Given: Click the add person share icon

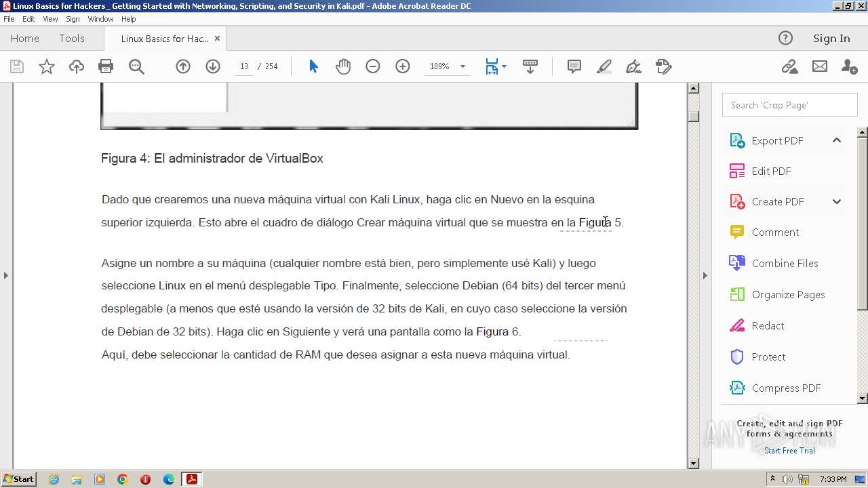Looking at the screenshot, I should [849, 66].
